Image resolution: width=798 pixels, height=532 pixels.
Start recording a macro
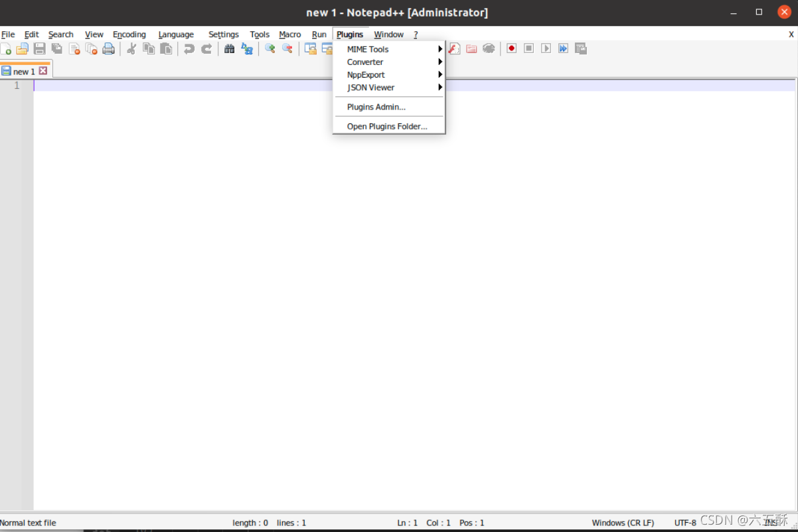pos(511,48)
